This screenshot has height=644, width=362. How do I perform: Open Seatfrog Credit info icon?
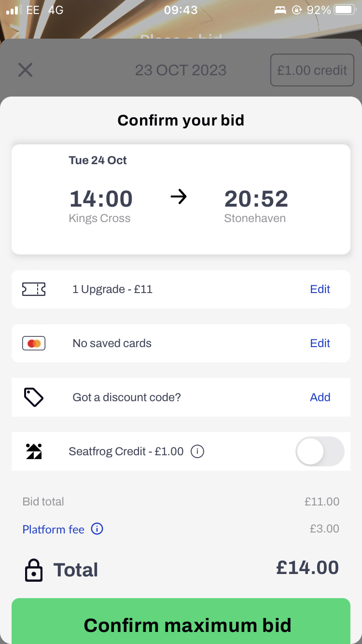197,451
